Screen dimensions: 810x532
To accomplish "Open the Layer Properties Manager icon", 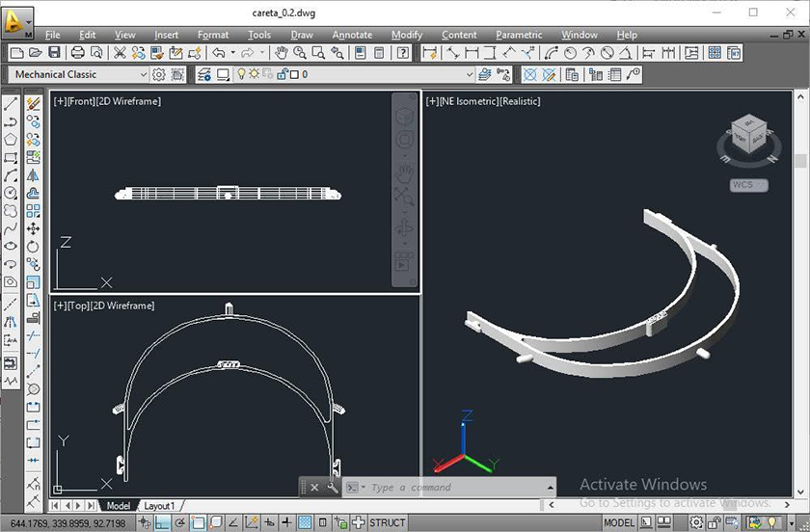I will pyautogui.click(x=204, y=74).
